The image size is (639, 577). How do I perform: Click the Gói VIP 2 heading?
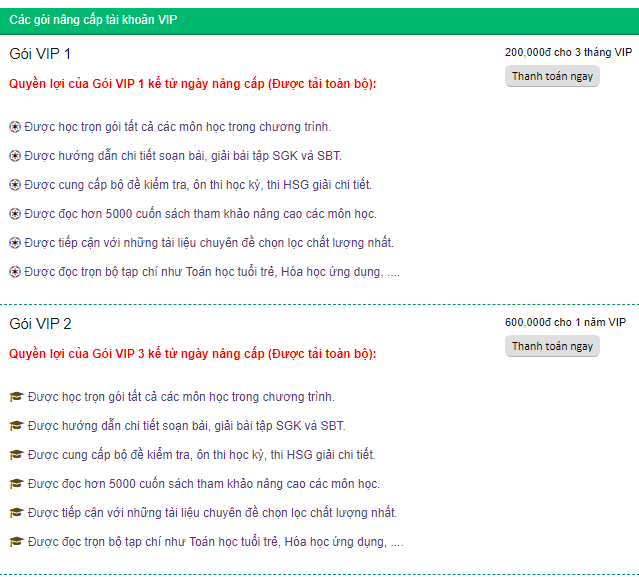click(40, 324)
